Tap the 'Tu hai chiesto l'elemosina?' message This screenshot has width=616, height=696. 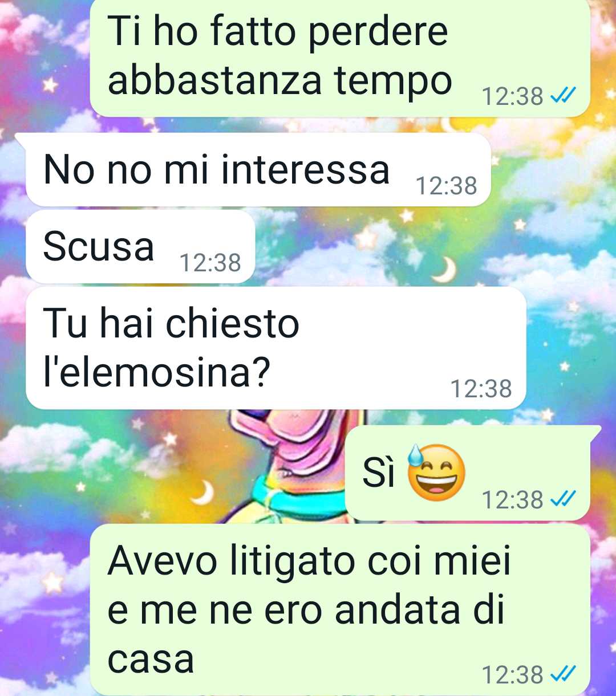click(x=275, y=348)
